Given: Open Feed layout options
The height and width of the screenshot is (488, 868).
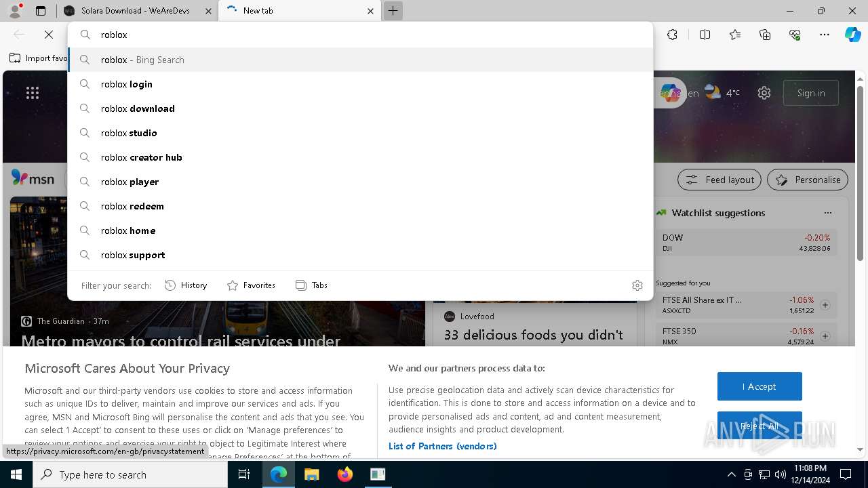Looking at the screenshot, I should [x=720, y=180].
